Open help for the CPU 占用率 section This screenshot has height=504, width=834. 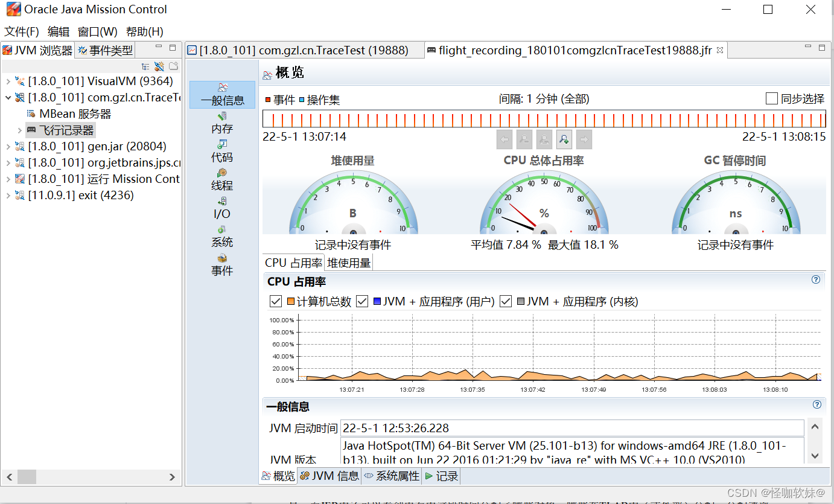click(x=816, y=279)
